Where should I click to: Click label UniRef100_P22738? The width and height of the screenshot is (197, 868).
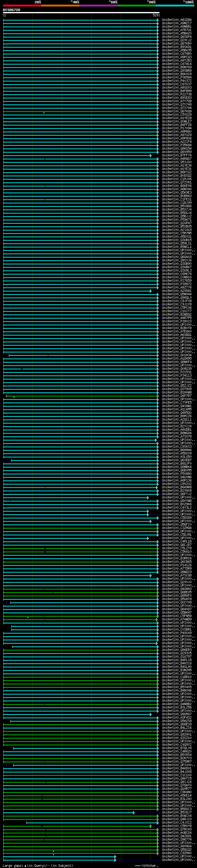click(x=176, y=94)
